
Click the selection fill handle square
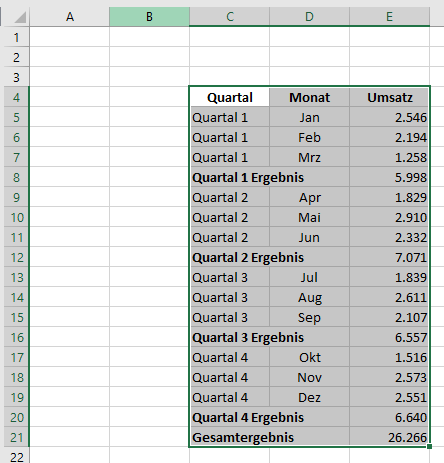pyautogui.click(x=429, y=446)
